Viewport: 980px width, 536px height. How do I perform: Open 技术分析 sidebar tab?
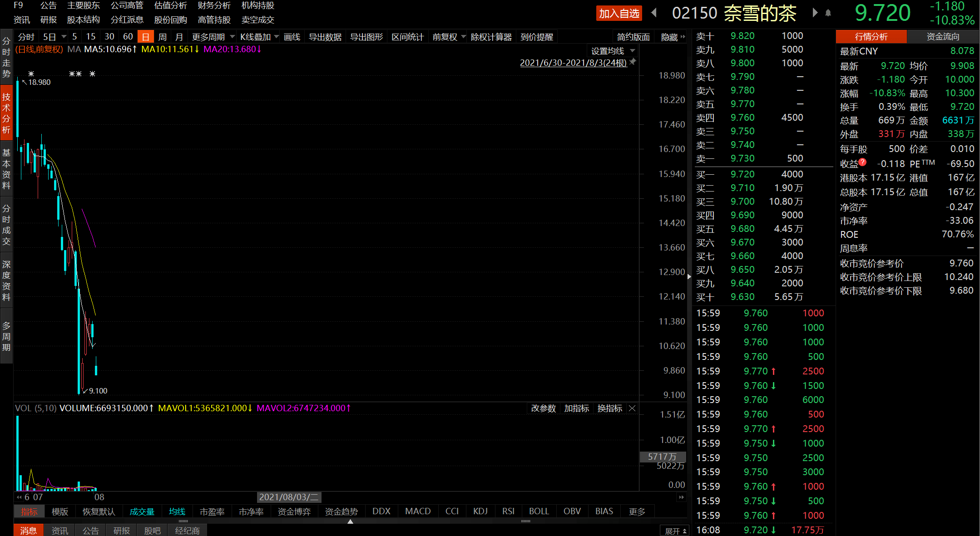(x=6, y=113)
